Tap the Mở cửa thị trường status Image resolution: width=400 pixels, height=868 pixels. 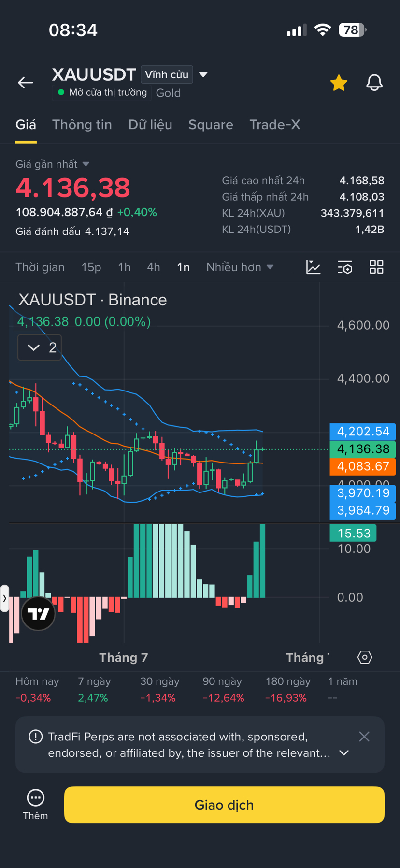point(102,92)
